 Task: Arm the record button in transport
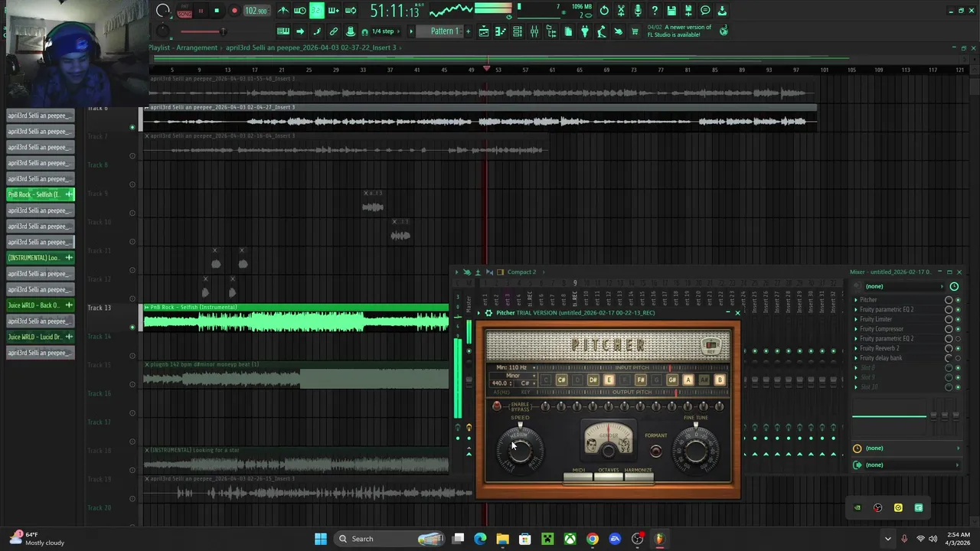[234, 11]
